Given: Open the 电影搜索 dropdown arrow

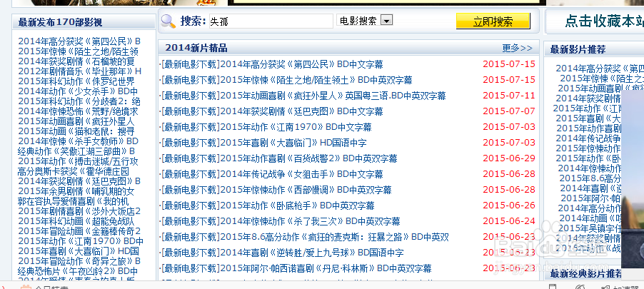Looking at the screenshot, I should 387,20.
